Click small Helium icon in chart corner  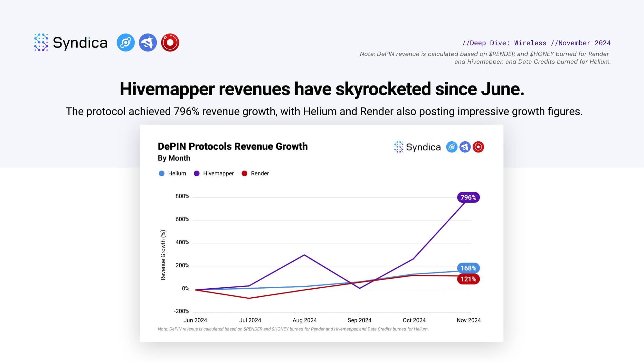coord(451,147)
